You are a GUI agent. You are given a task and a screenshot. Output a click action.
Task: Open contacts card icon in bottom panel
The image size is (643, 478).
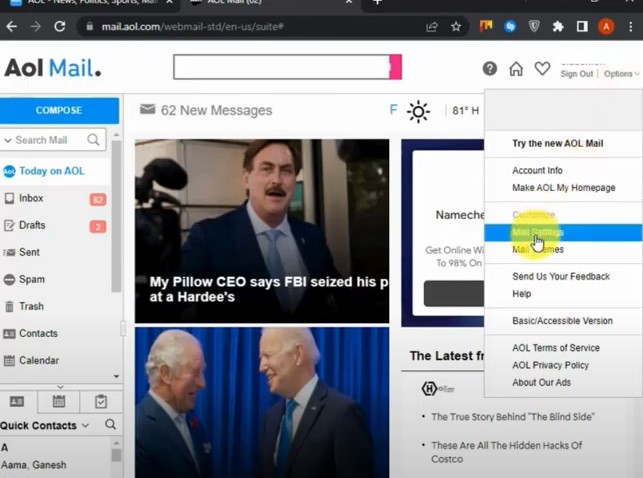click(17, 401)
